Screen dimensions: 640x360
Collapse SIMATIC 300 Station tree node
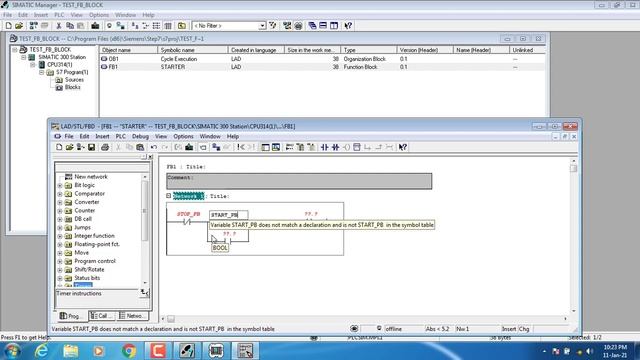24,57
